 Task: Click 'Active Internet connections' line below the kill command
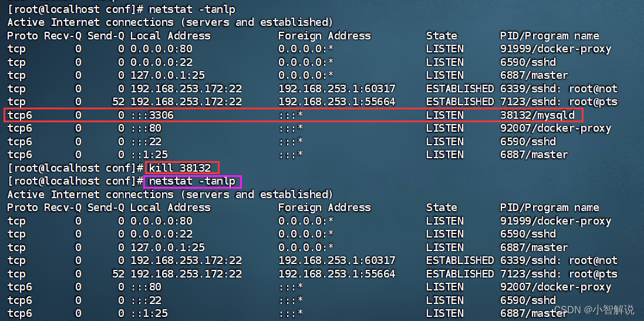(170, 194)
